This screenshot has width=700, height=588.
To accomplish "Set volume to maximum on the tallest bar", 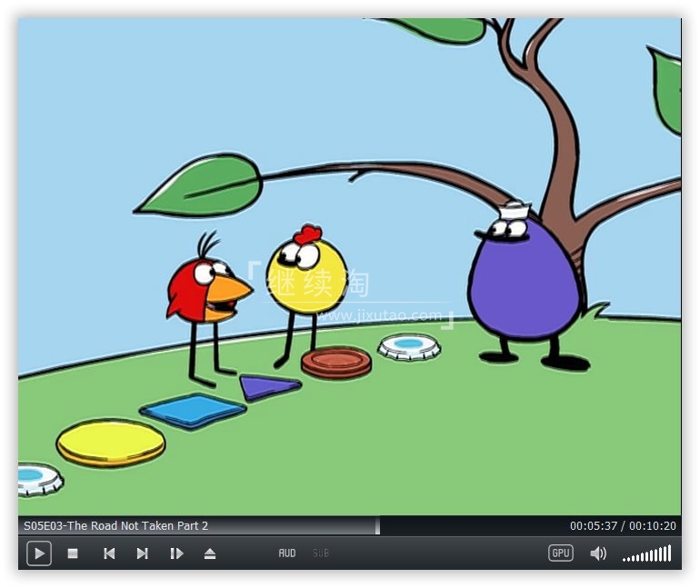I will tap(669, 553).
